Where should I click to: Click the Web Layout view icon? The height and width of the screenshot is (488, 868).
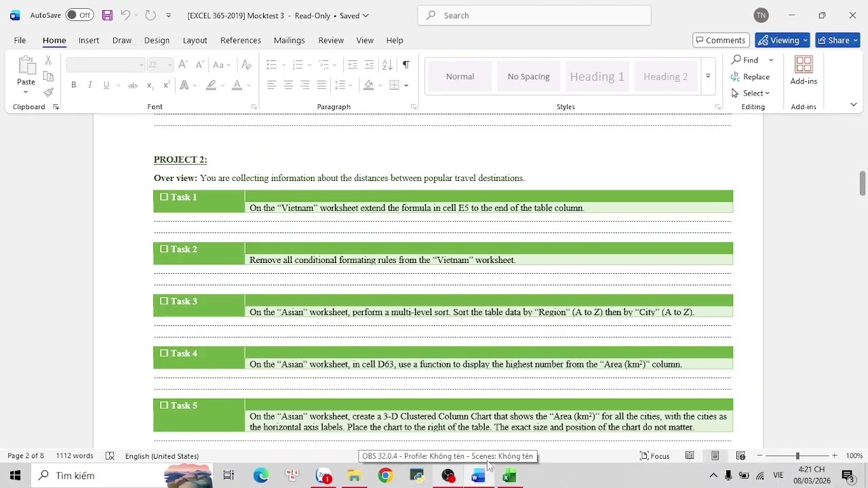[741, 455]
